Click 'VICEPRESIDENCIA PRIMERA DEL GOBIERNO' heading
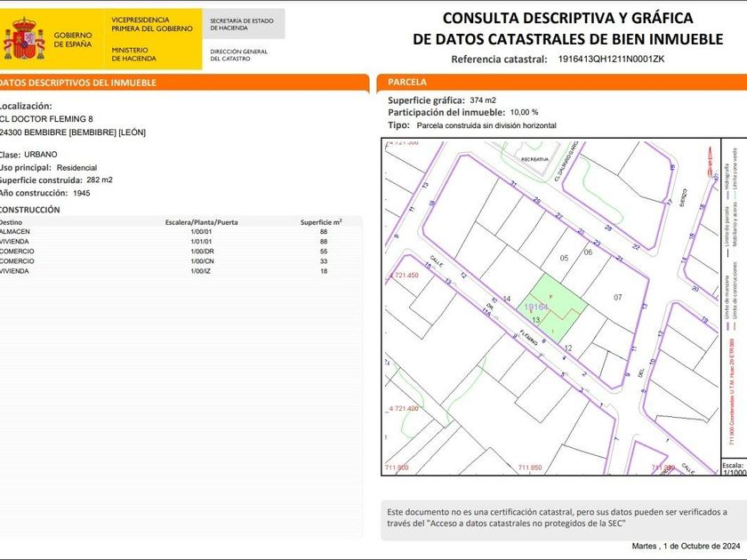Viewport: 747px width, 560px height. (x=152, y=24)
